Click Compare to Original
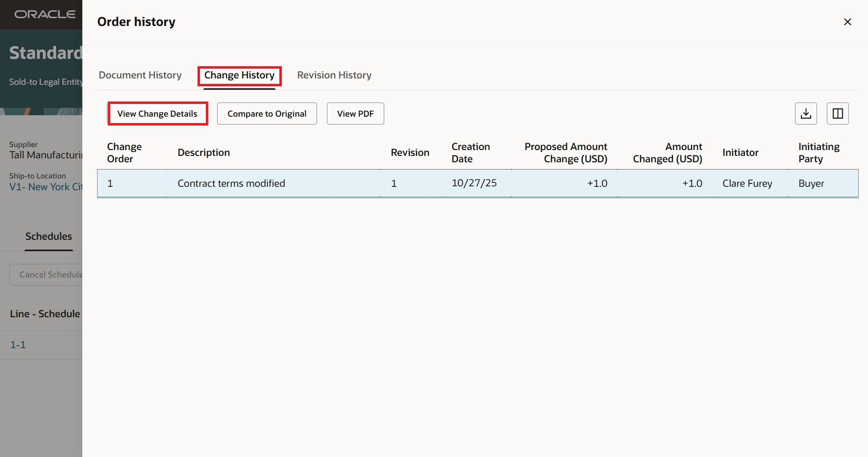 coord(267,113)
